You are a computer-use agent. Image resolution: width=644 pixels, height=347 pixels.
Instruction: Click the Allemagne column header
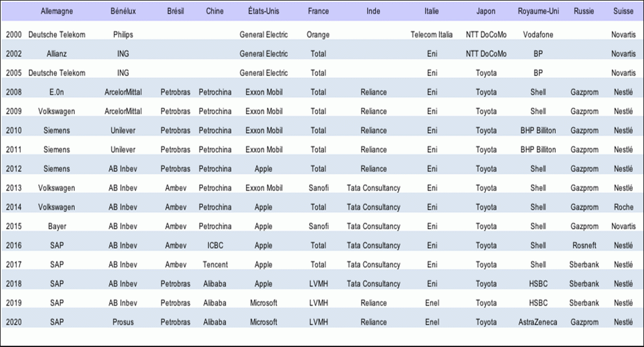(57, 11)
